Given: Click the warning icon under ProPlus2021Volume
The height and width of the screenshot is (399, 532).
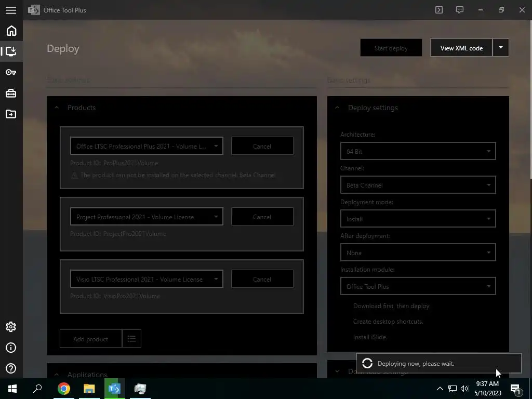Looking at the screenshot, I should (74, 175).
